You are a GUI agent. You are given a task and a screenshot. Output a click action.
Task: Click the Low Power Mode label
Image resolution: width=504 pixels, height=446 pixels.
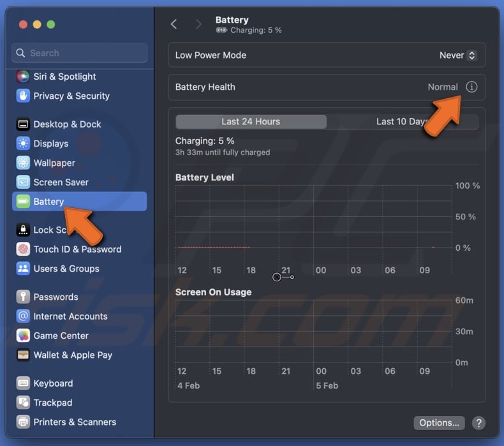pos(211,56)
